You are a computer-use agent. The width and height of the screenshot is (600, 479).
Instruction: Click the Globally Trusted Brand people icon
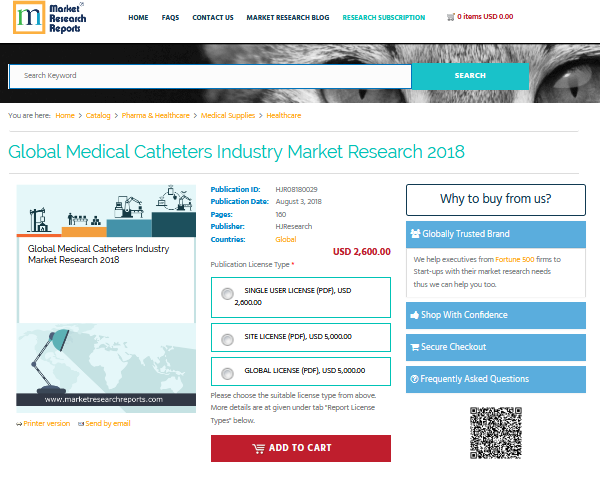point(415,233)
